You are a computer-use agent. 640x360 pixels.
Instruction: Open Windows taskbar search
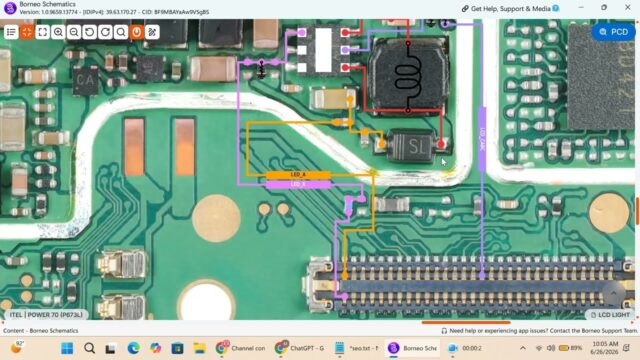point(89,348)
